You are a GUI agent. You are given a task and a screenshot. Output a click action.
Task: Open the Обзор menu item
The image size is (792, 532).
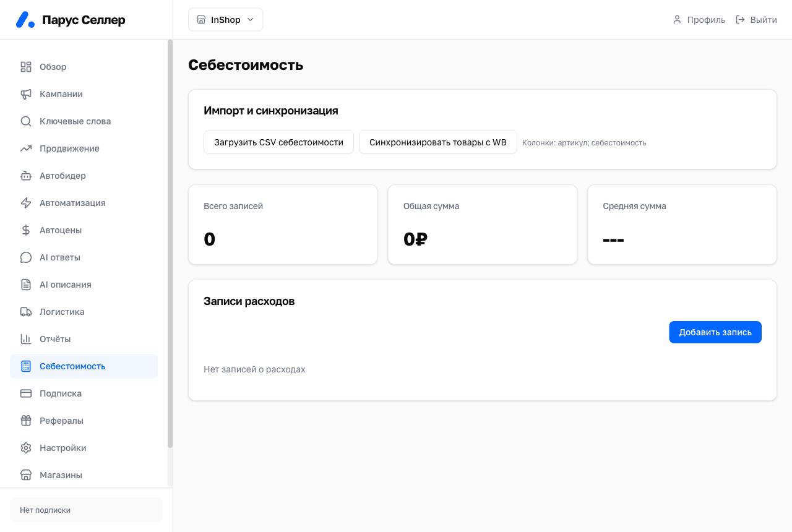coord(84,67)
